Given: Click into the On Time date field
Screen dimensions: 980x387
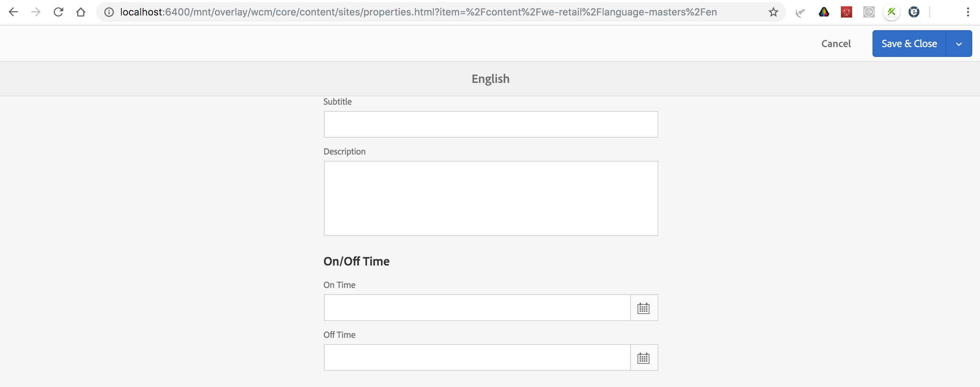Looking at the screenshot, I should click(x=477, y=308).
